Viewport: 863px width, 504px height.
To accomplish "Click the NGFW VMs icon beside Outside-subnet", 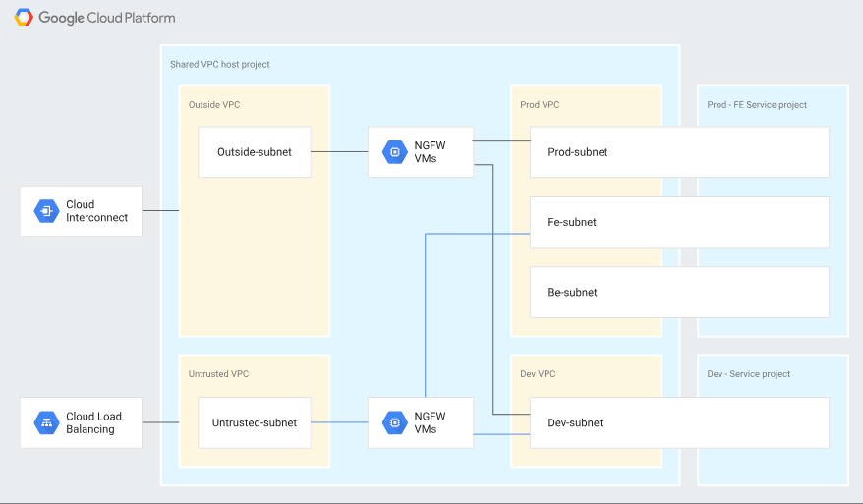I will pyautogui.click(x=394, y=152).
